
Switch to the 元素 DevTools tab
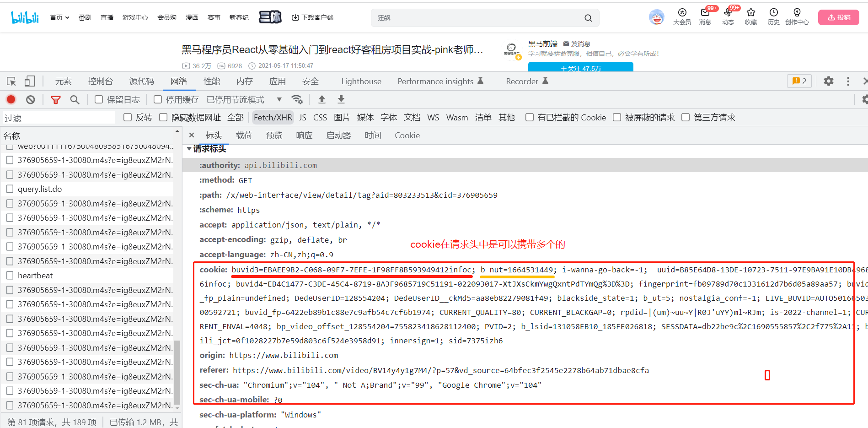click(x=64, y=81)
